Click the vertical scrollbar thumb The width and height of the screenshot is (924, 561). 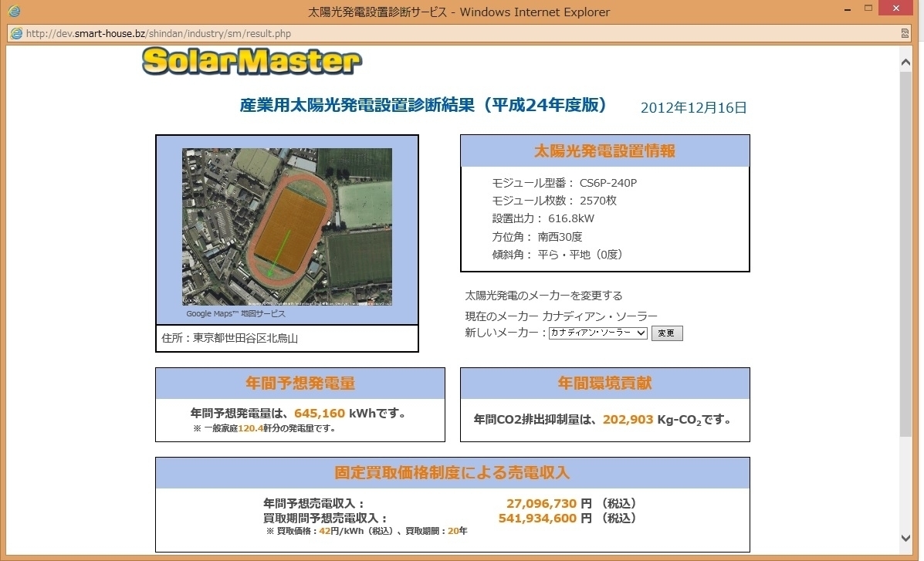(906, 255)
